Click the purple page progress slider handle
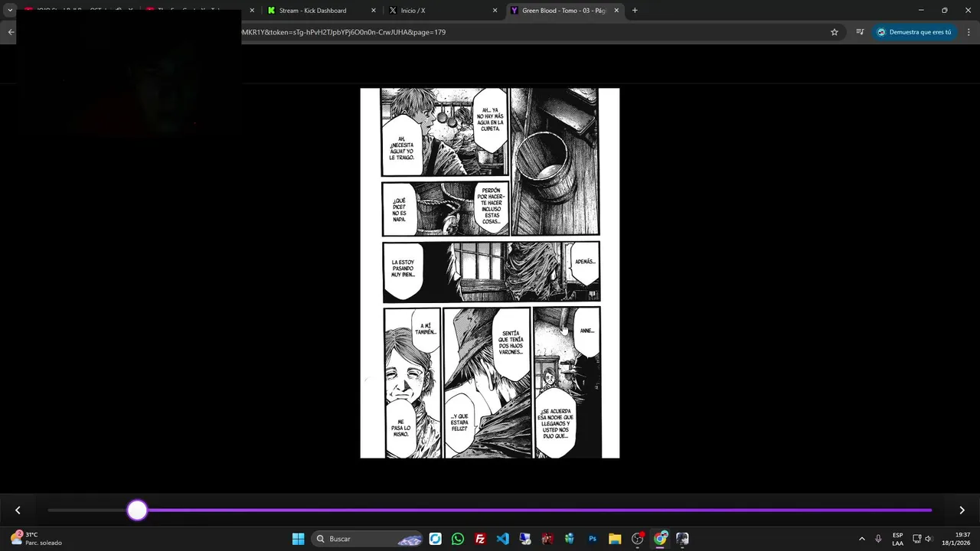Viewport: 980px width, 551px height. tap(137, 510)
